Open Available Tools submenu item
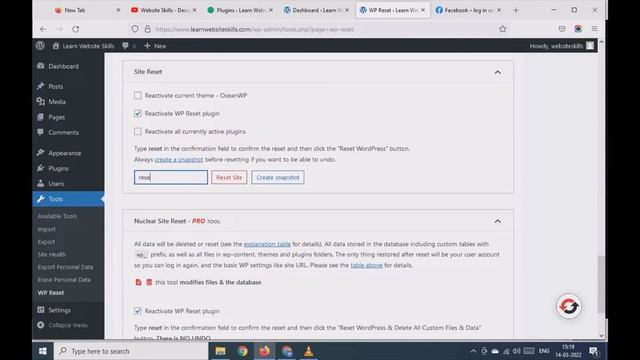Screen dimensions: 640x360 57,216
